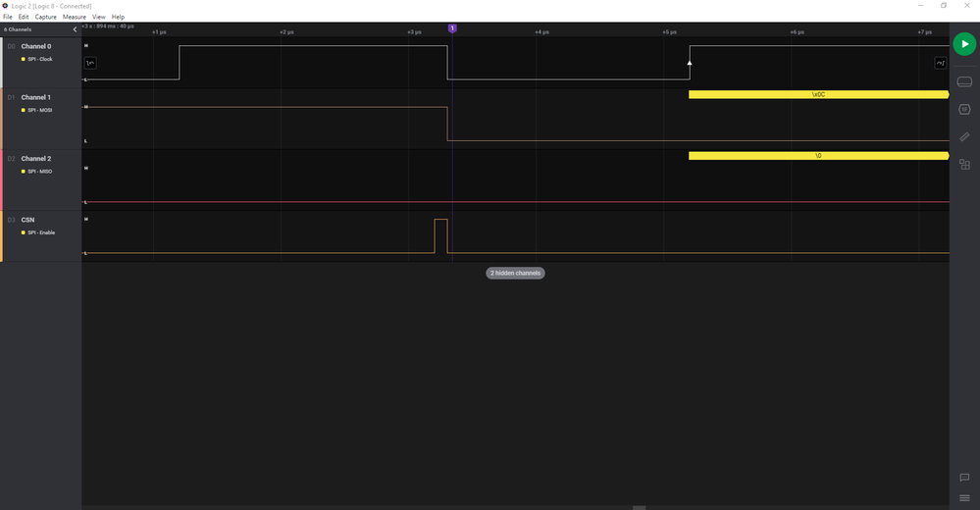The image size is (980, 510).
Task: Click the 6 Channels header text
Action: (18, 29)
